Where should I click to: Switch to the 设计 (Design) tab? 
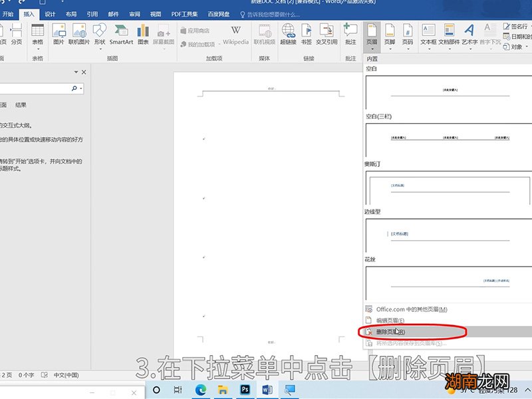pyautogui.click(x=50, y=13)
